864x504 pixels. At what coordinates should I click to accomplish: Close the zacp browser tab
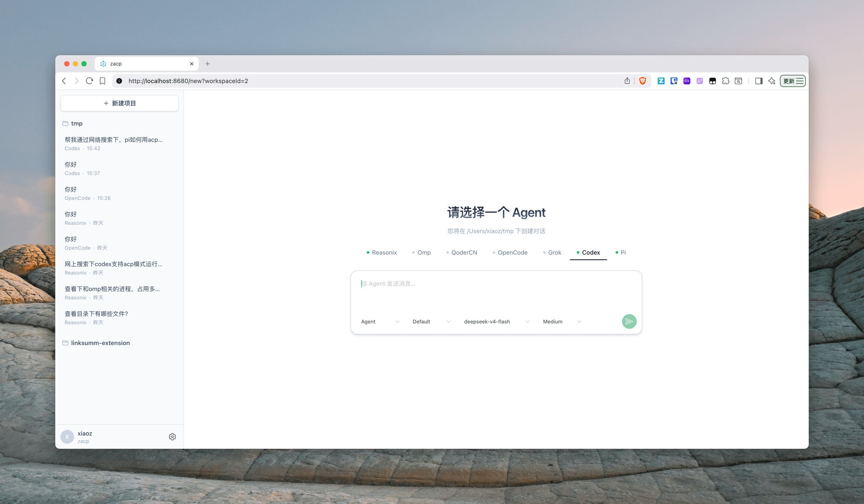192,63
